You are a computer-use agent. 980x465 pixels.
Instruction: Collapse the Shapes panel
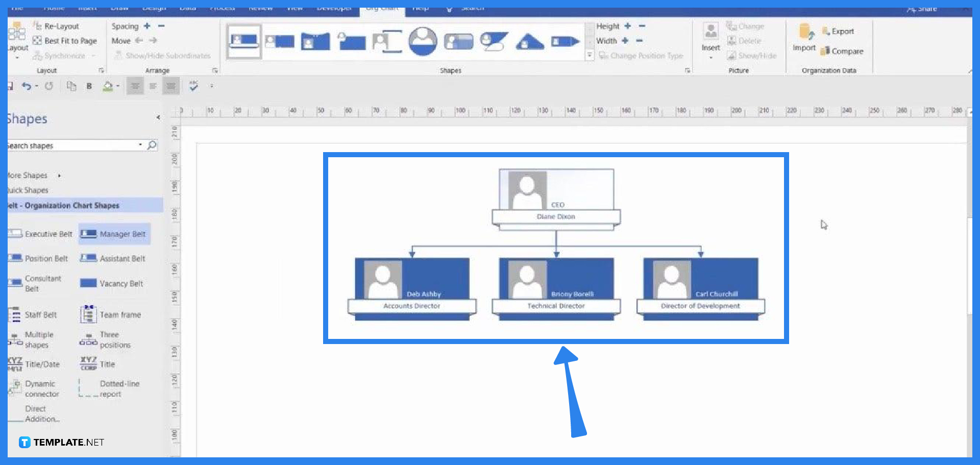[158, 117]
